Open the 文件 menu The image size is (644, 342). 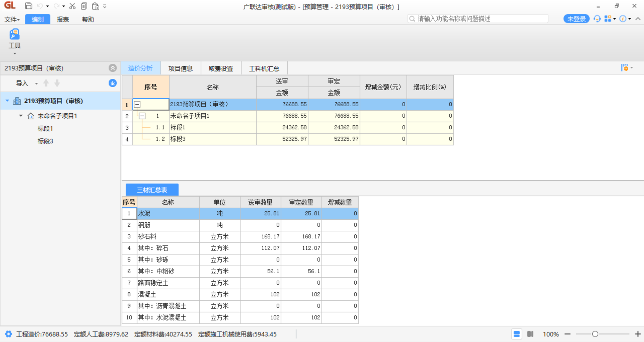point(12,19)
